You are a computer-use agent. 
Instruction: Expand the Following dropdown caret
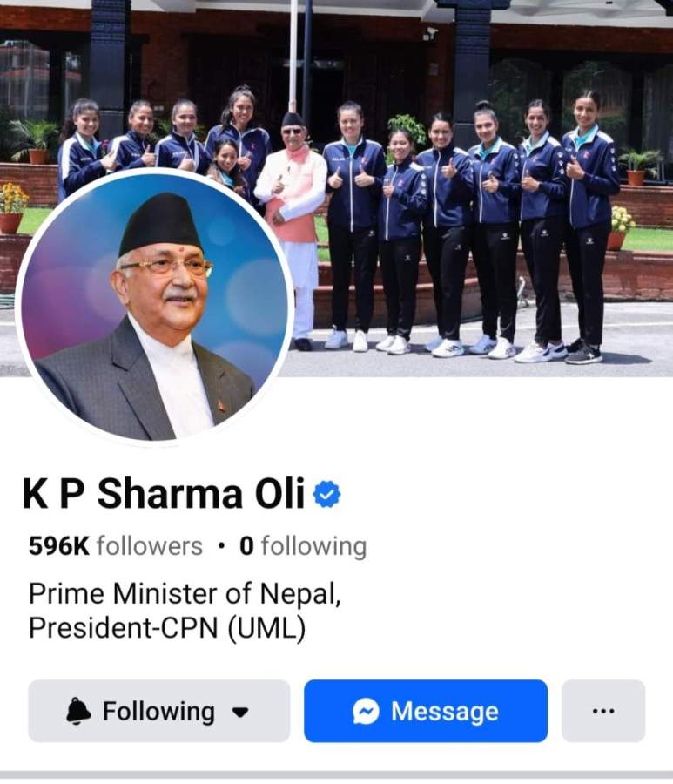click(241, 712)
